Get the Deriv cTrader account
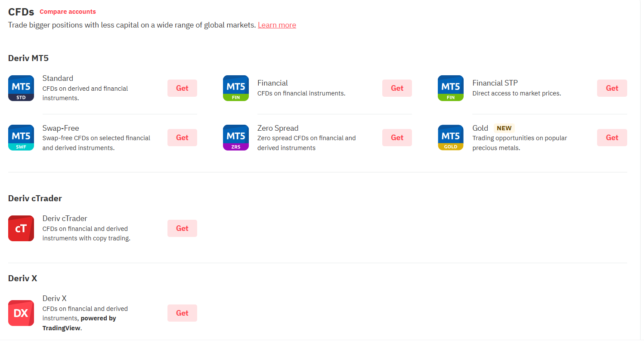644x341 pixels. click(182, 228)
